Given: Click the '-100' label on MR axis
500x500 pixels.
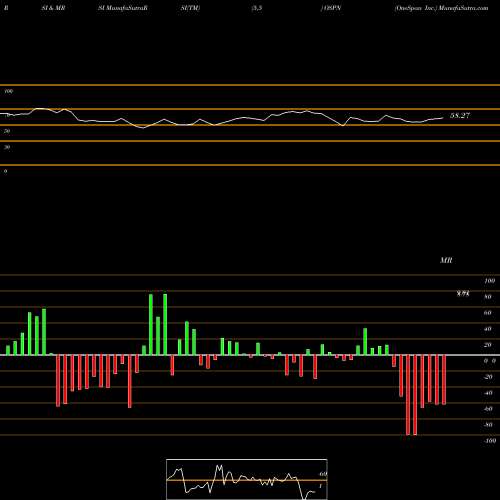Looking at the screenshot, I should pyautogui.click(x=490, y=441).
